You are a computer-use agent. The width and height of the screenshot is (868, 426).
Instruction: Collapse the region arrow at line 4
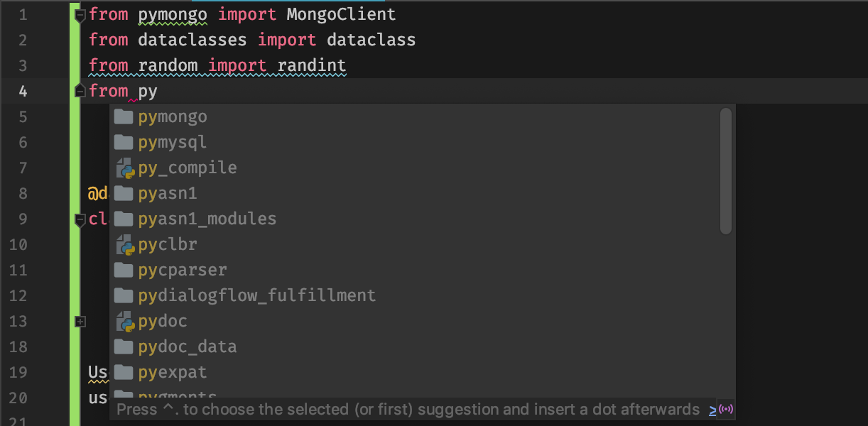pos(79,90)
